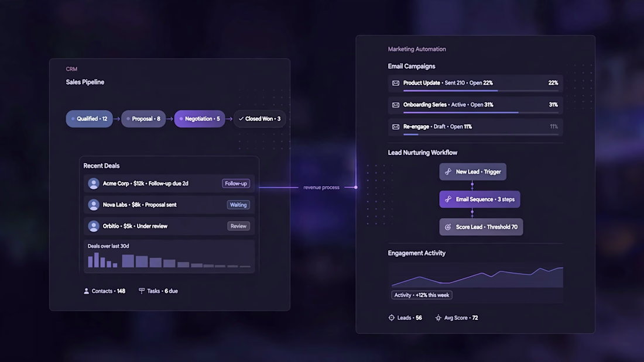Click the Nova Labs $8k Proposal sent text
Image resolution: width=644 pixels, height=362 pixels.
[140, 205]
